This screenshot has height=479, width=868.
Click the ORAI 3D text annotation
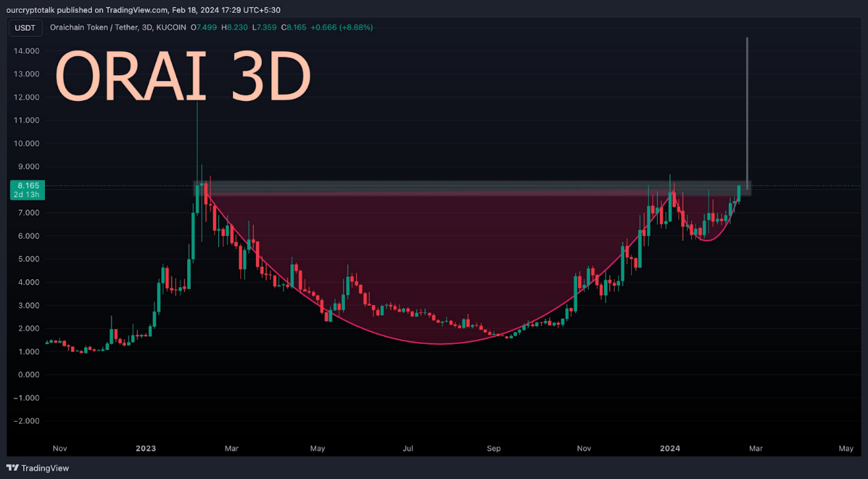[183, 77]
